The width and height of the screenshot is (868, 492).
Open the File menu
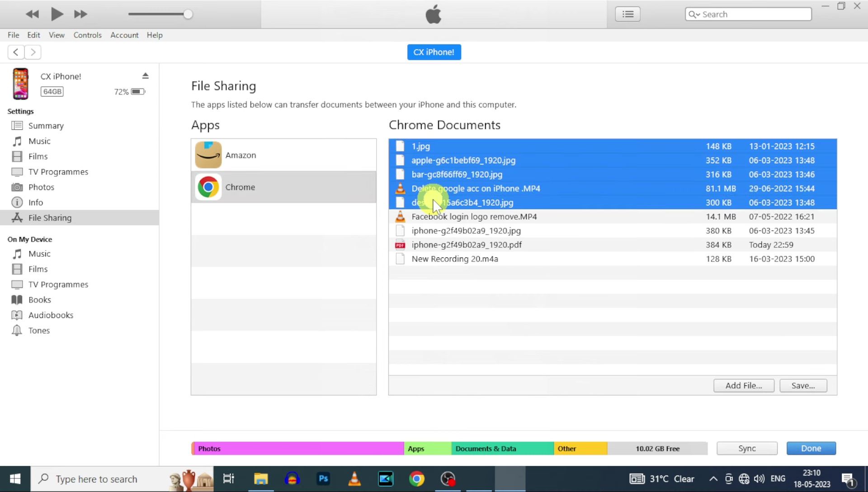(x=13, y=35)
